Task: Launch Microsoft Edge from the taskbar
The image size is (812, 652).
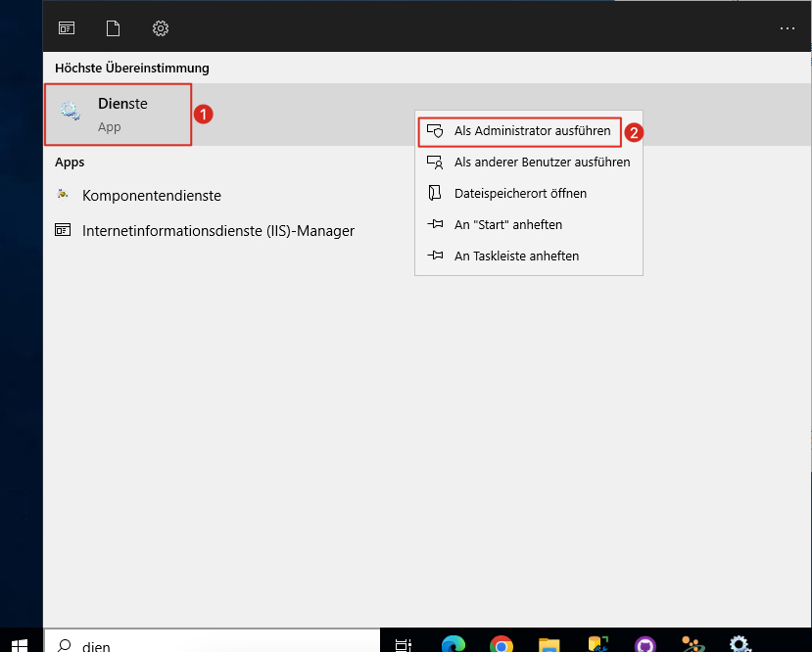Action: tap(454, 644)
